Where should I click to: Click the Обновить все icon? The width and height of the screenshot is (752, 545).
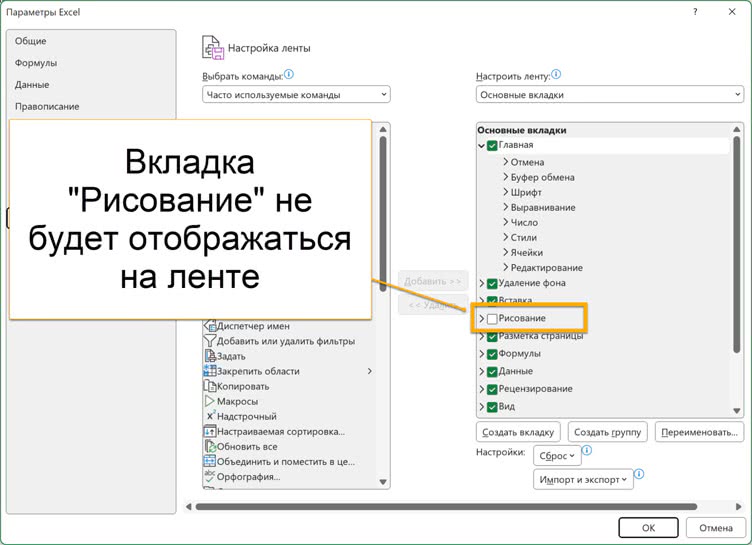coord(210,446)
